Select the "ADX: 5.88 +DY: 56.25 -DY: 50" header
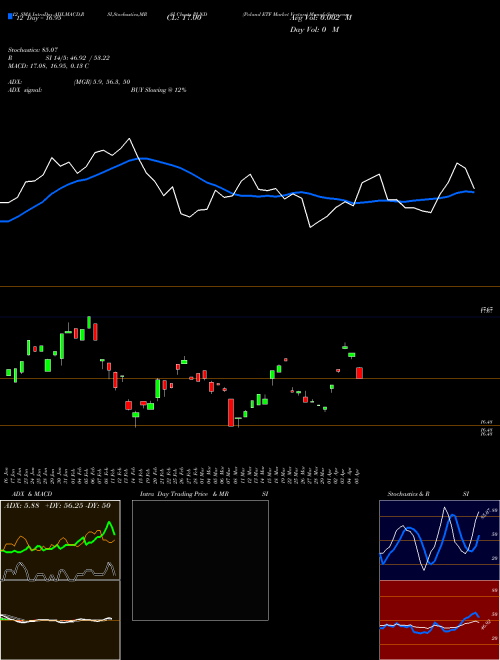 pyautogui.click(x=57, y=505)
